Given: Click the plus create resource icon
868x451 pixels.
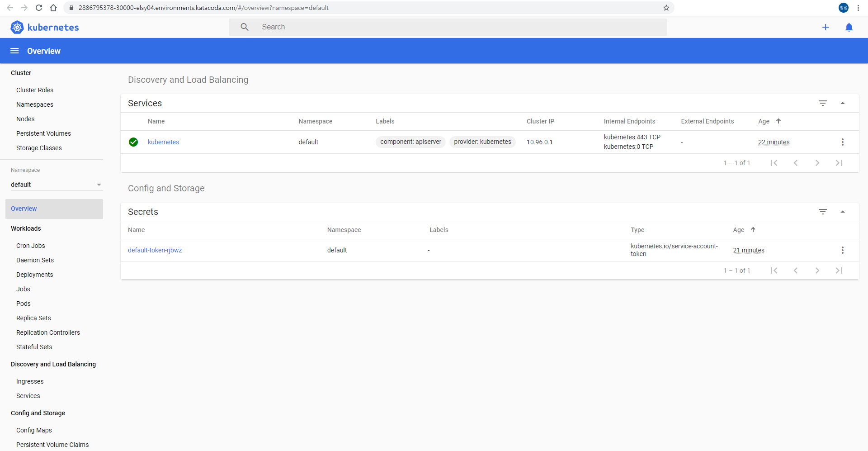Looking at the screenshot, I should [x=826, y=27].
